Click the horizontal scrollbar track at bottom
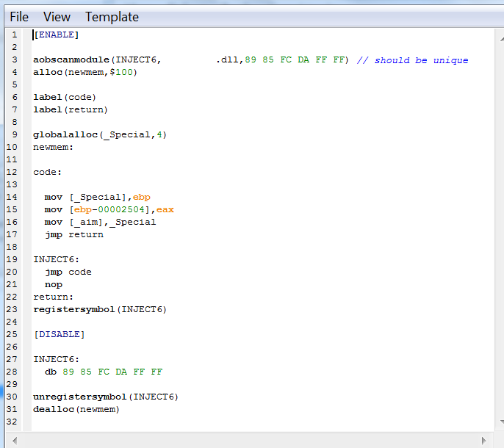 click(250, 440)
